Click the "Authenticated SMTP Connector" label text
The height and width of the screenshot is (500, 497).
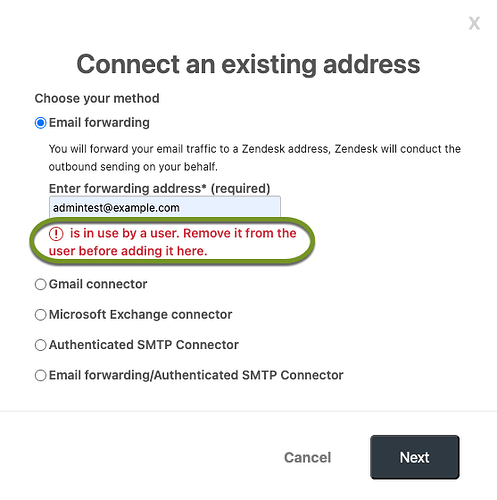(x=144, y=345)
